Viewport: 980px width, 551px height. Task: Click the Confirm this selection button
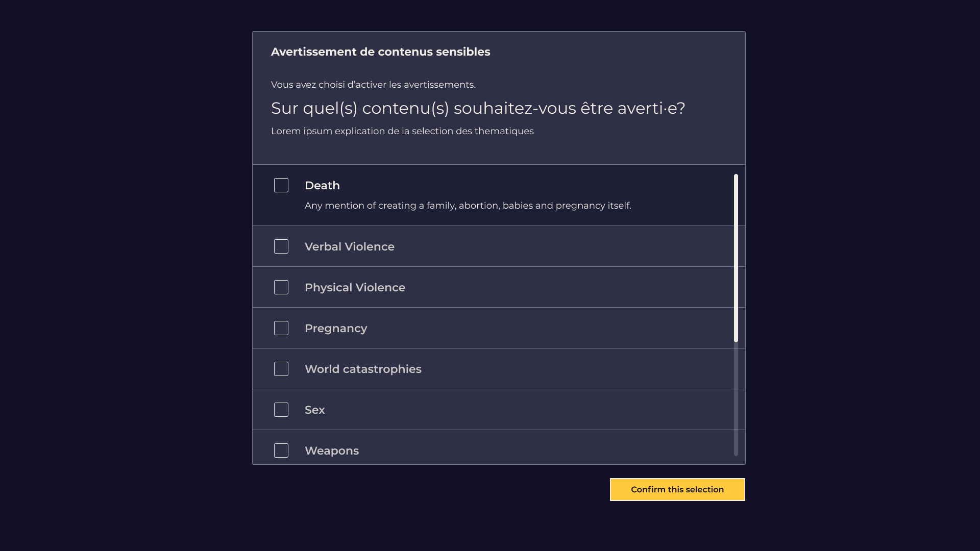(x=677, y=489)
